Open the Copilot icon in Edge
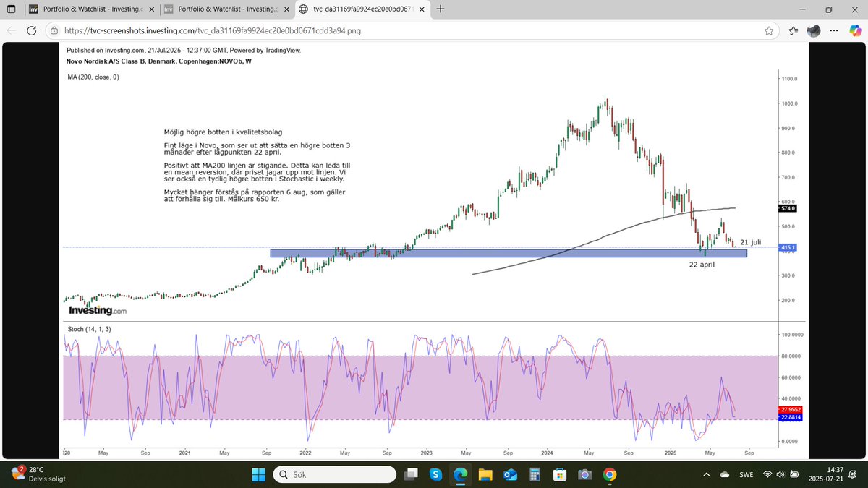The height and width of the screenshot is (488, 868). click(x=856, y=31)
